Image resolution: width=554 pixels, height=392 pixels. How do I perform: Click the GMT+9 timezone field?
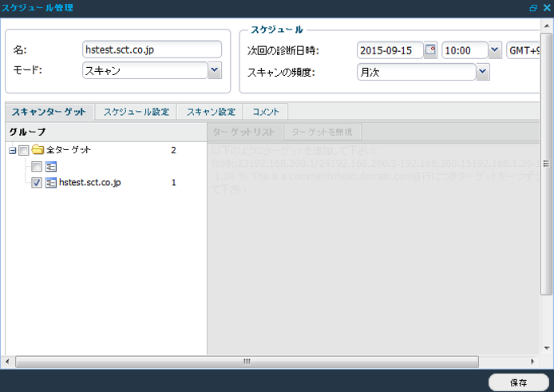tap(523, 50)
